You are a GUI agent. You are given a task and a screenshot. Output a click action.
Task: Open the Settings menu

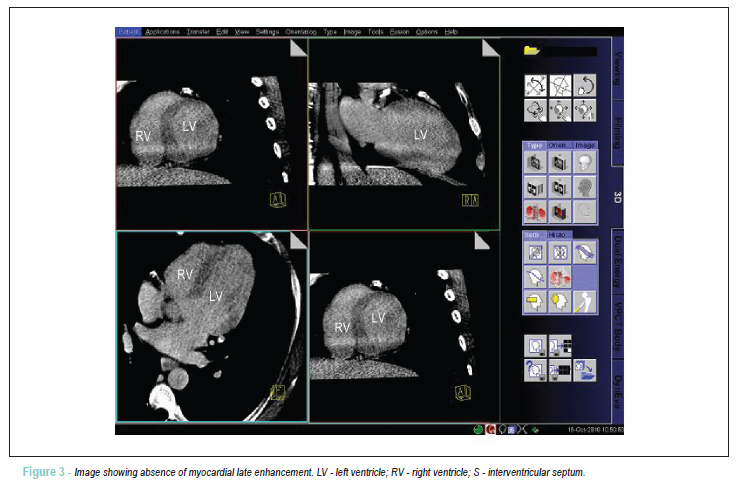[x=267, y=32]
